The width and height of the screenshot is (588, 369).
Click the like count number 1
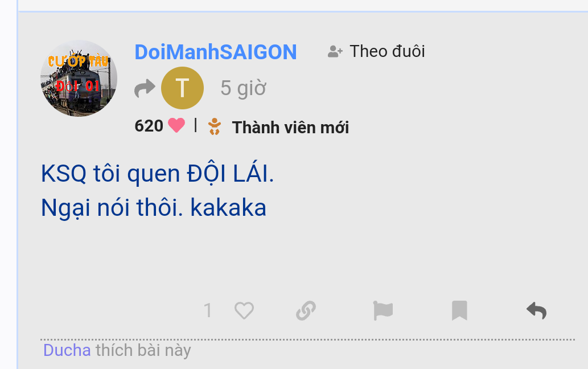pyautogui.click(x=208, y=310)
